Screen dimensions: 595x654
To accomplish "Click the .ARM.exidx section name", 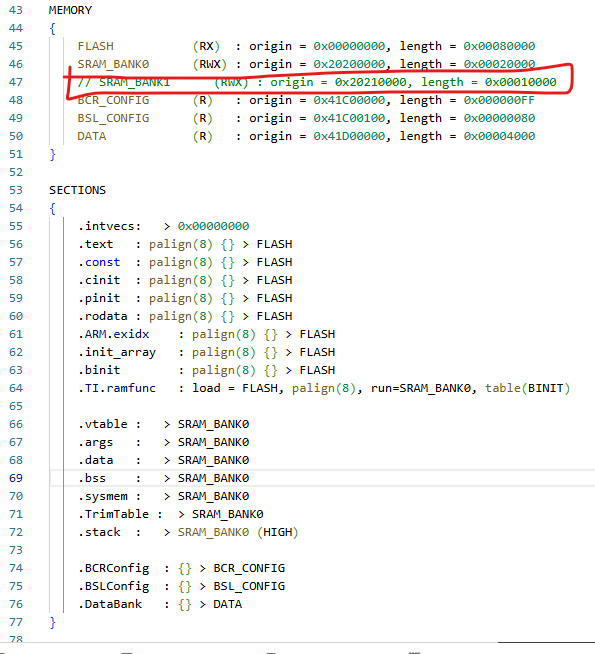I will point(113,334).
